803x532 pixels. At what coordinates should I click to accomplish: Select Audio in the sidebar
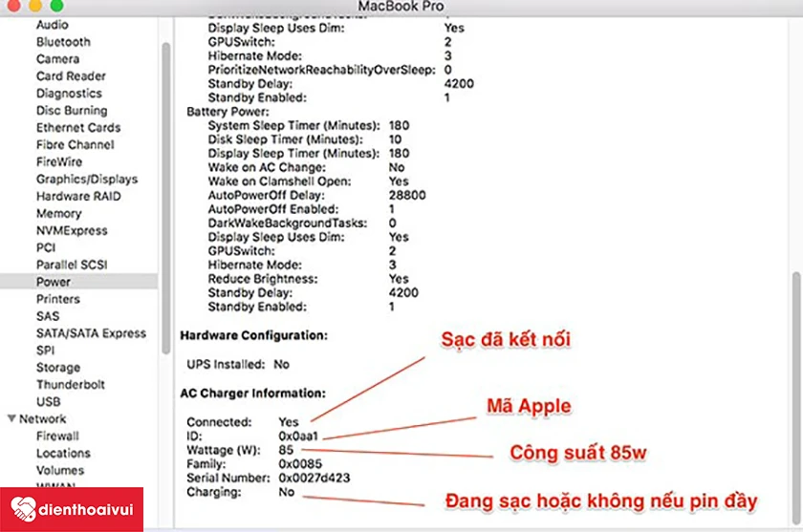coord(52,25)
